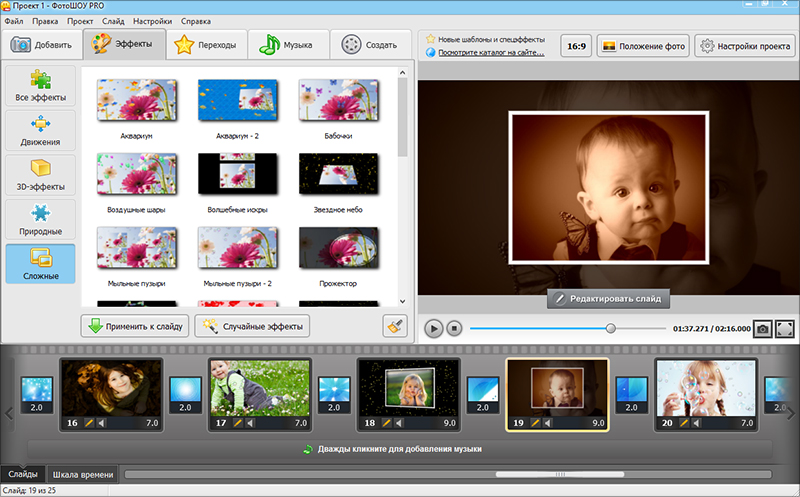The image size is (800, 497).
Task: Switch to Шкала времени view
Action: 83,474
